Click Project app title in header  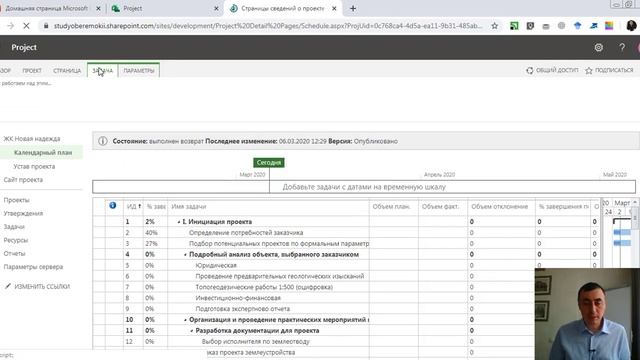click(x=24, y=47)
